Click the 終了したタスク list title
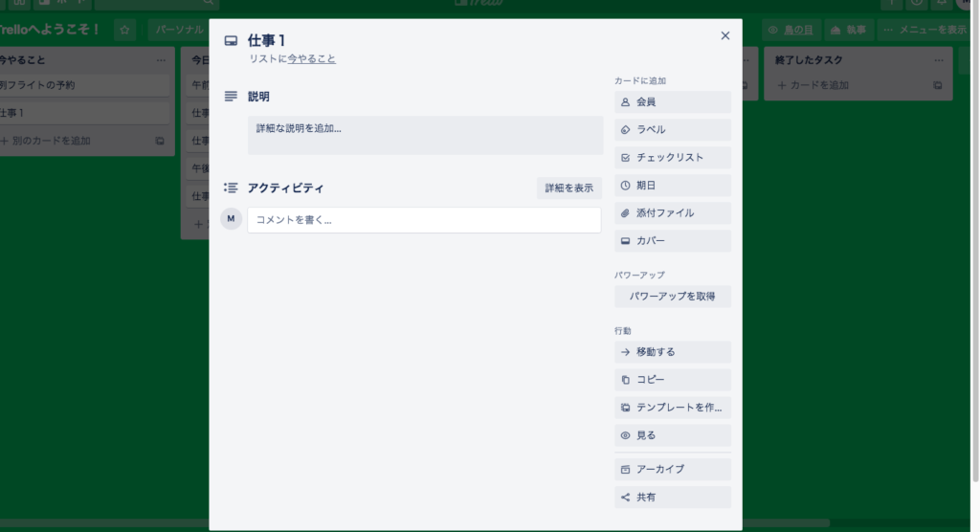980x532 pixels. 809,60
